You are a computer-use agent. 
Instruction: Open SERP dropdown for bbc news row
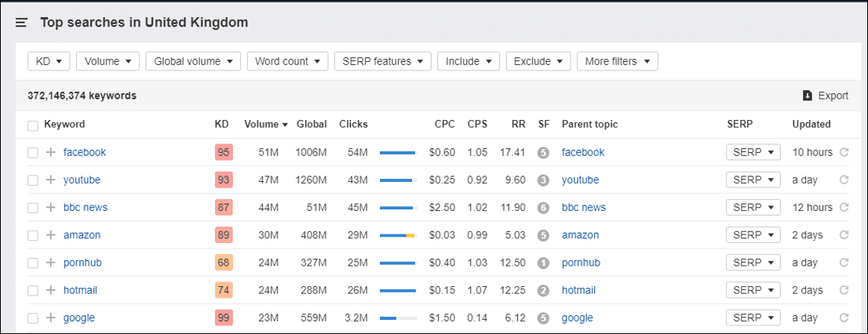pos(753,207)
